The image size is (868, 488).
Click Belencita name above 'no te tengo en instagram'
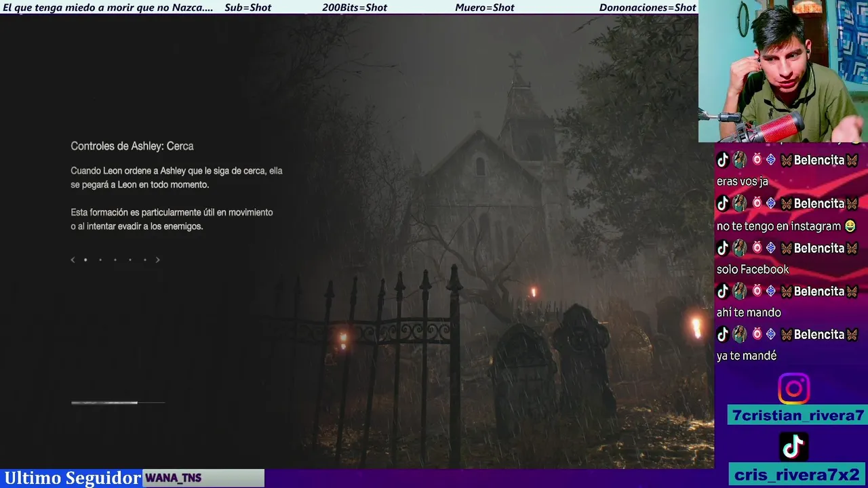tap(819, 203)
